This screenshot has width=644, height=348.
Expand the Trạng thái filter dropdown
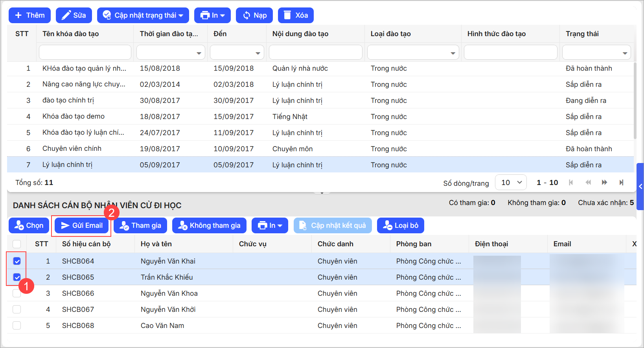(x=596, y=53)
